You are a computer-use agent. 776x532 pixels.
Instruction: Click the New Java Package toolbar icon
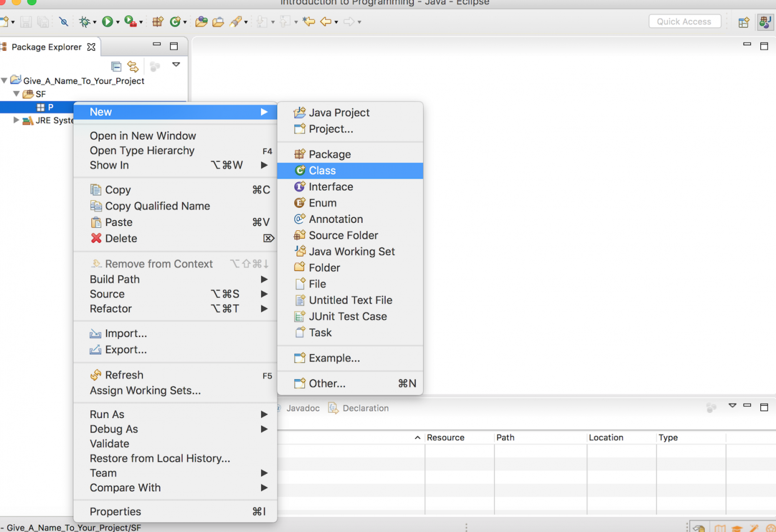tap(158, 21)
